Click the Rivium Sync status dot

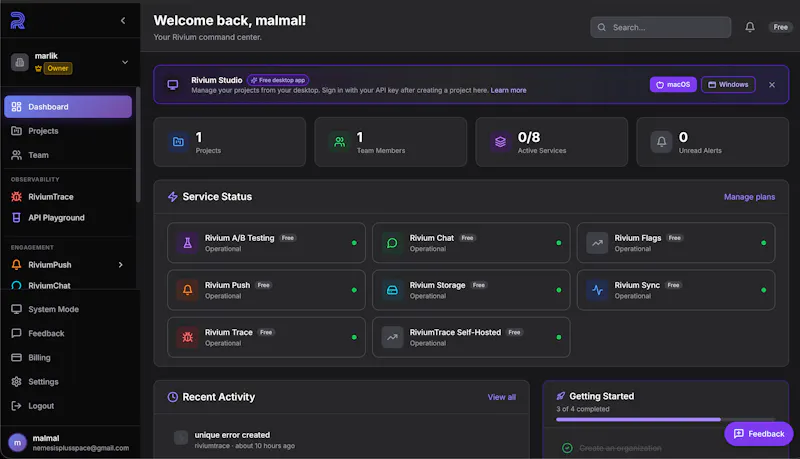pyautogui.click(x=763, y=290)
